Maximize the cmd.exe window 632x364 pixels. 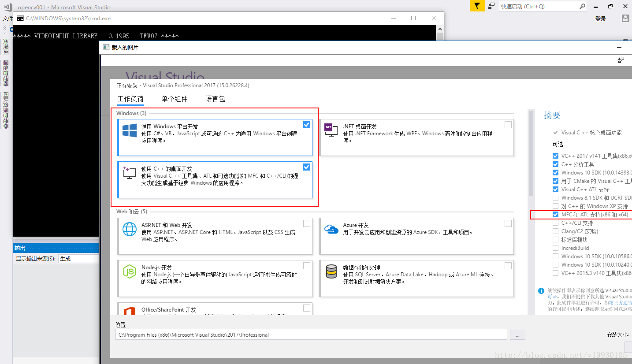point(413,18)
